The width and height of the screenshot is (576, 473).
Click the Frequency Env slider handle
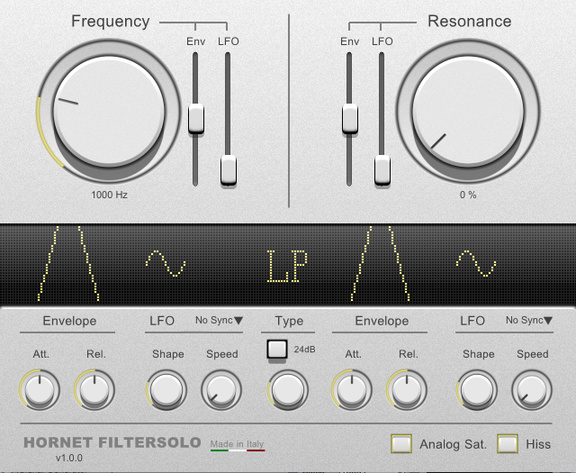[196, 118]
